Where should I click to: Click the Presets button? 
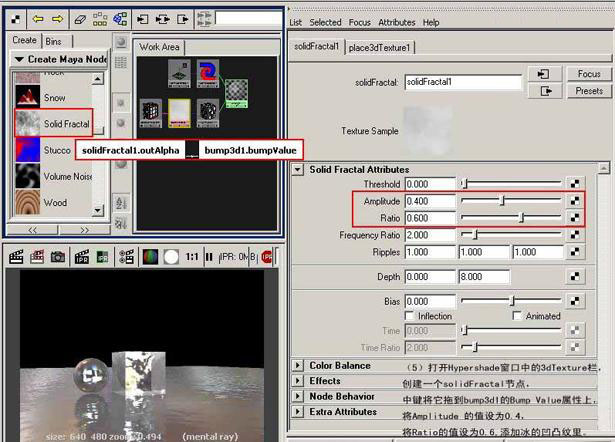coord(589,91)
